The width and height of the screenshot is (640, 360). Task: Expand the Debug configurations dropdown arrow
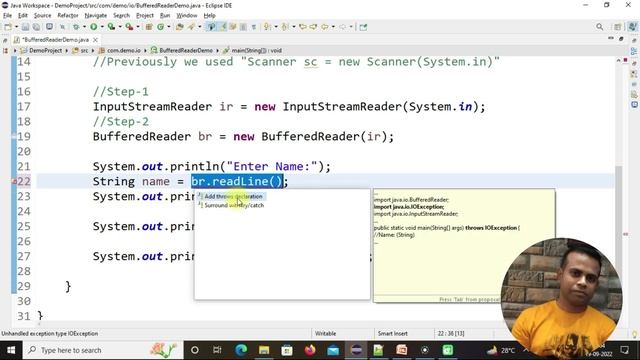tap(84, 27)
